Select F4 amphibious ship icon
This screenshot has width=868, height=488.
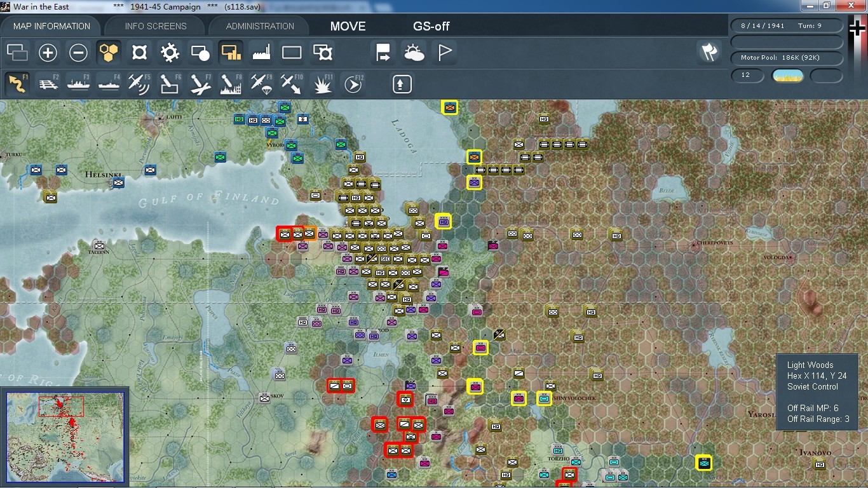pyautogui.click(x=109, y=84)
